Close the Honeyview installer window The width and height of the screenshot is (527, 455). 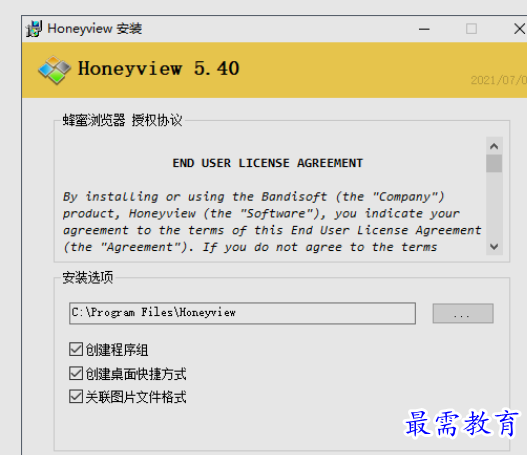(520, 29)
